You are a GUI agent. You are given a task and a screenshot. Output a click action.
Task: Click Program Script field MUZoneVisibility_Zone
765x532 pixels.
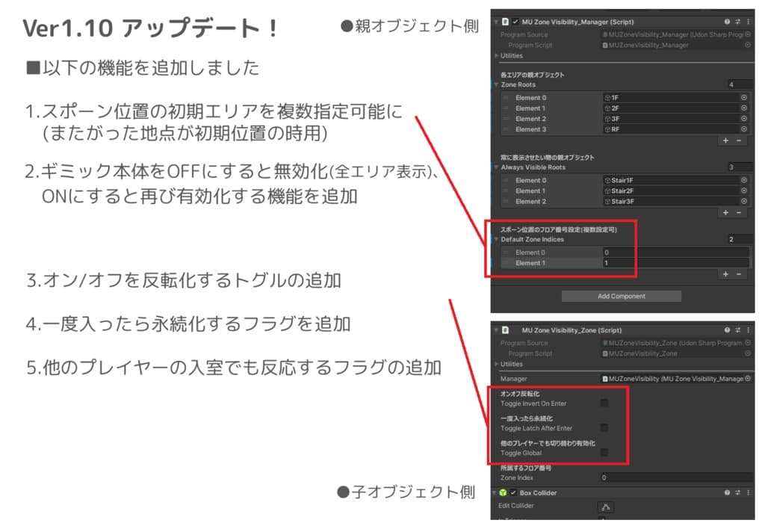pos(676,353)
